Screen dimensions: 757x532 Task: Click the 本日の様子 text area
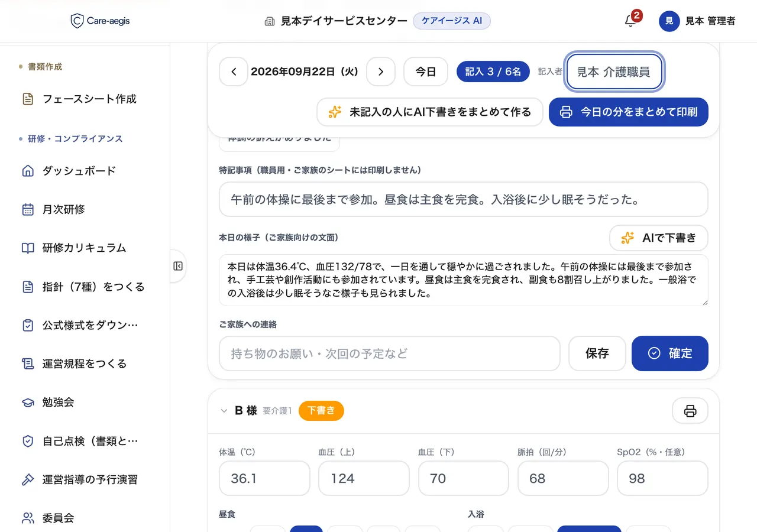tap(464, 280)
